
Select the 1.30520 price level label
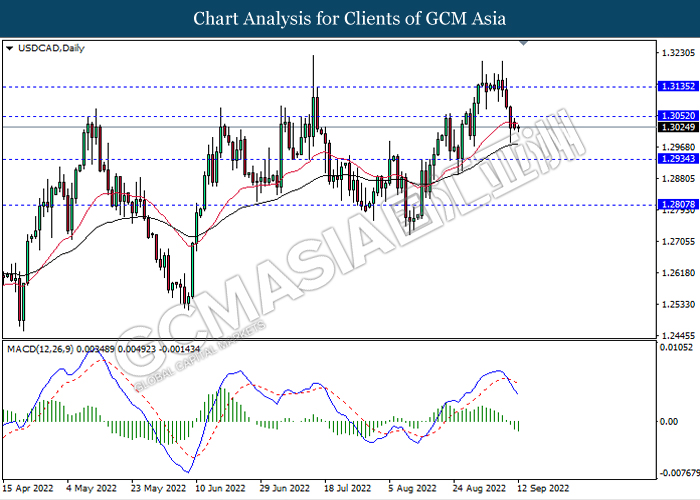point(678,116)
